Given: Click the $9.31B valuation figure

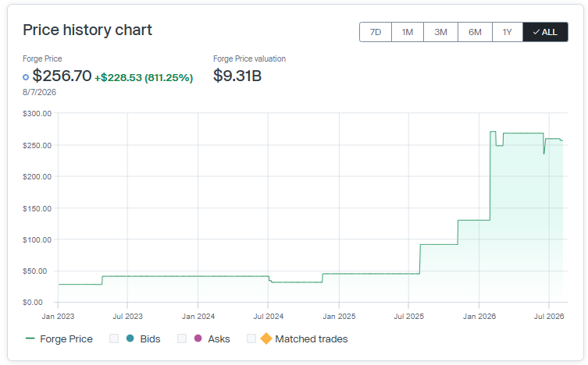Looking at the screenshot, I should [237, 76].
